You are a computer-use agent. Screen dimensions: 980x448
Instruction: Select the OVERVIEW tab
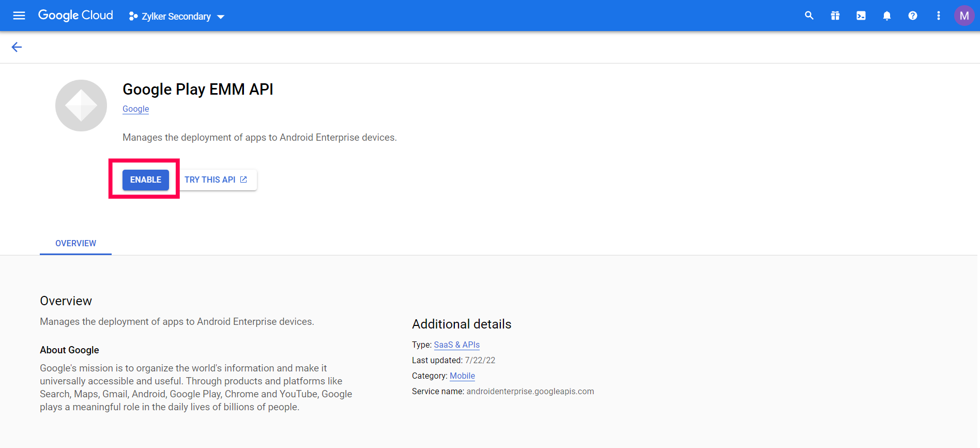[75, 243]
